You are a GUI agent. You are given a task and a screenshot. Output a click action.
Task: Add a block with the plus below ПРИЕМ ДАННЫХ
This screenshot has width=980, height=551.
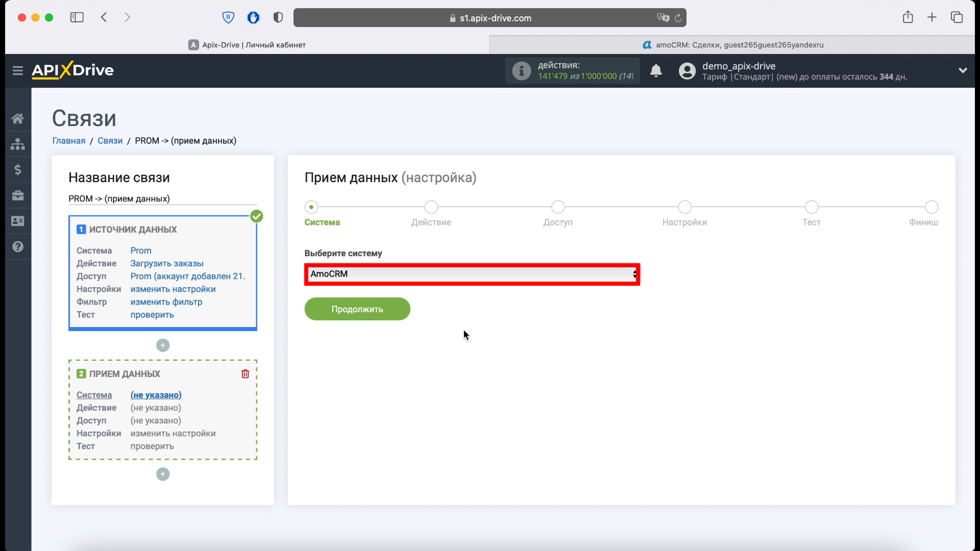click(x=163, y=474)
